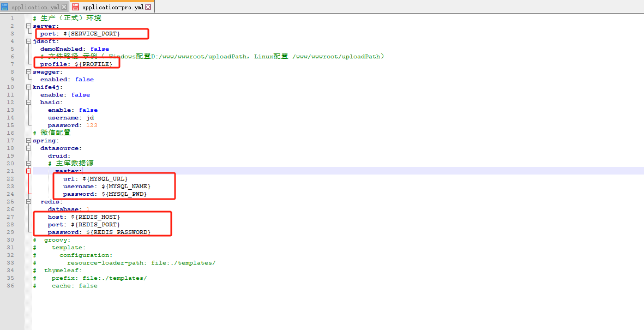Fold the swagger block
Viewport: 644px width, 330px height.
pos(28,72)
